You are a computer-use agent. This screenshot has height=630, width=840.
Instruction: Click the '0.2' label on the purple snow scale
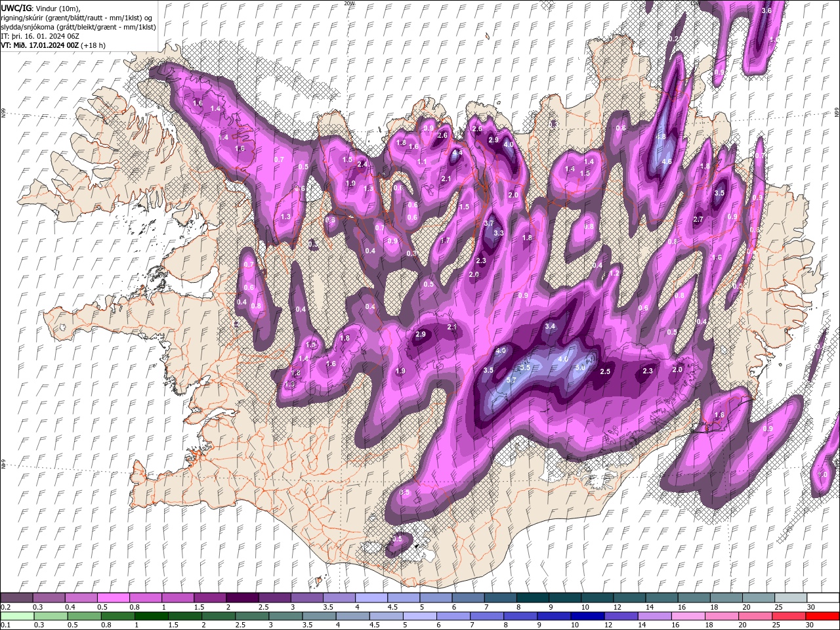(x=5, y=607)
